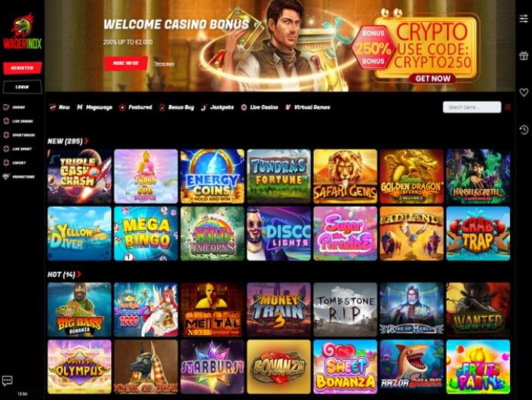The height and width of the screenshot is (400, 532).
Task: Open the filter sliders icon at top right
Action: 524,18
